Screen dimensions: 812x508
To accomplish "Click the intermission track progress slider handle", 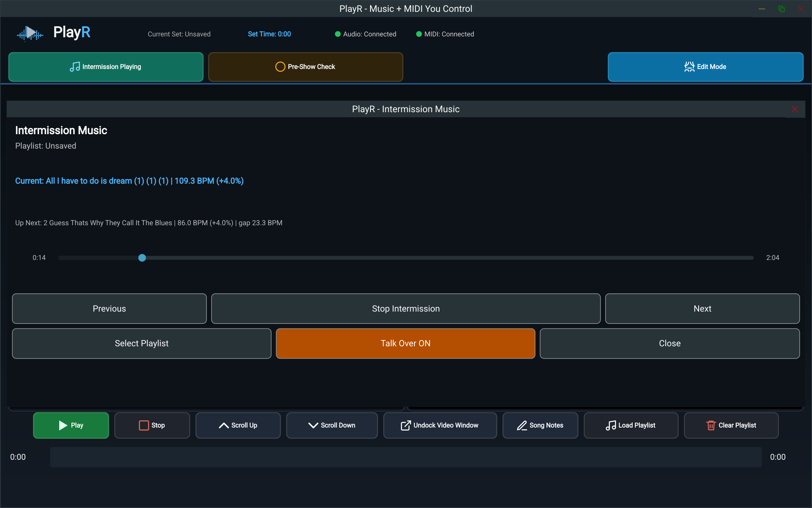I will point(142,258).
